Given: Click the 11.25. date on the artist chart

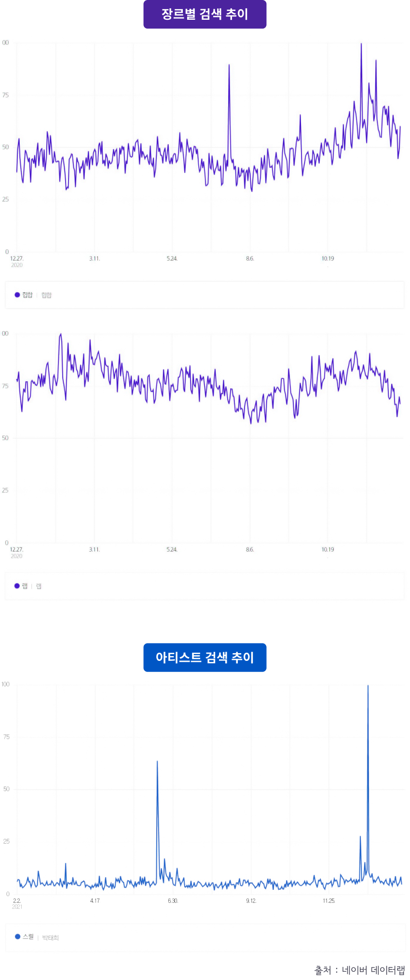Looking at the screenshot, I should click(328, 901).
